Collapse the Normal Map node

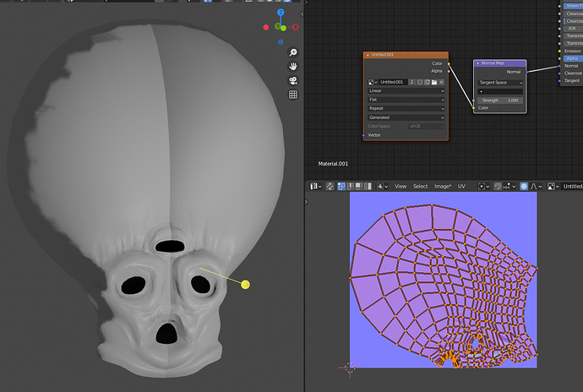pos(477,63)
